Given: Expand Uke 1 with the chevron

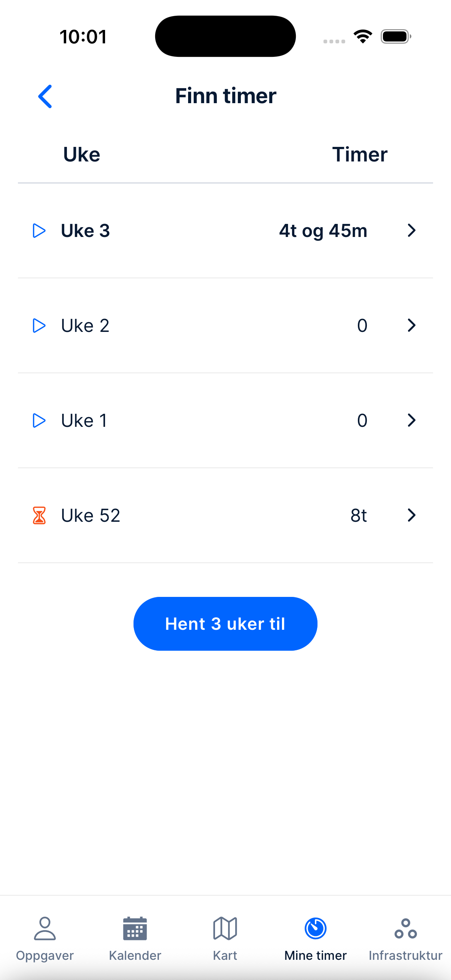Looking at the screenshot, I should pos(411,420).
